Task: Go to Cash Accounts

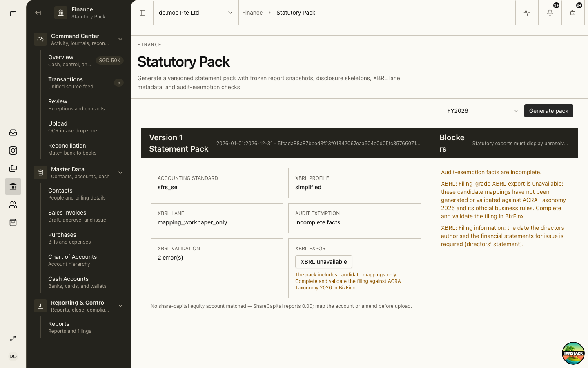Action: coord(86,282)
